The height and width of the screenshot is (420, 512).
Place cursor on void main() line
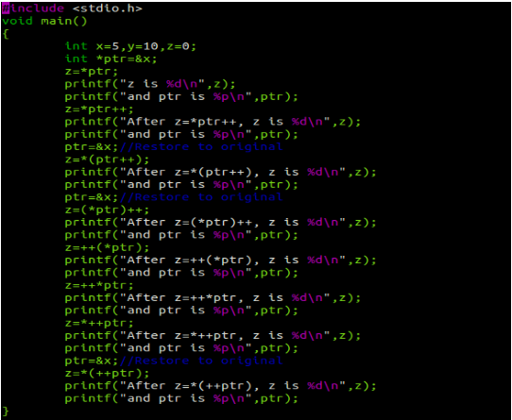[x=44, y=21]
